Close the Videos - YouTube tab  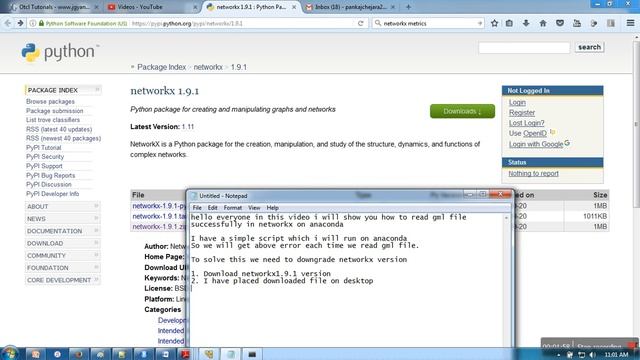pos(195,7)
